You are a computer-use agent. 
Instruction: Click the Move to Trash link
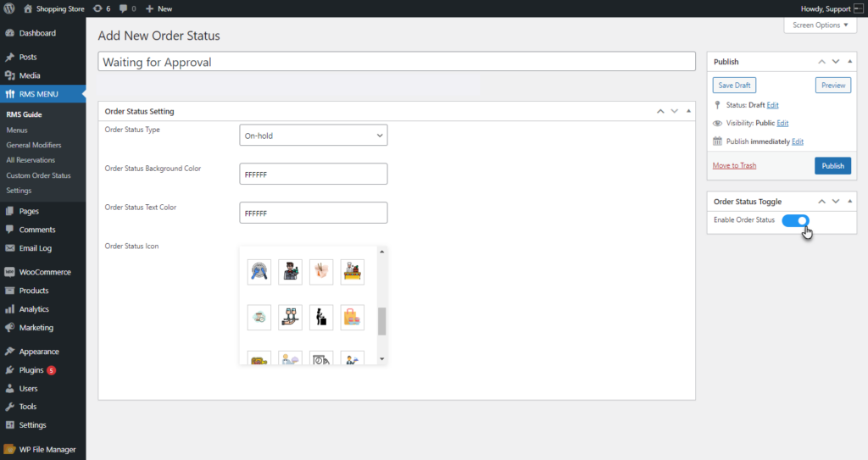tap(734, 165)
